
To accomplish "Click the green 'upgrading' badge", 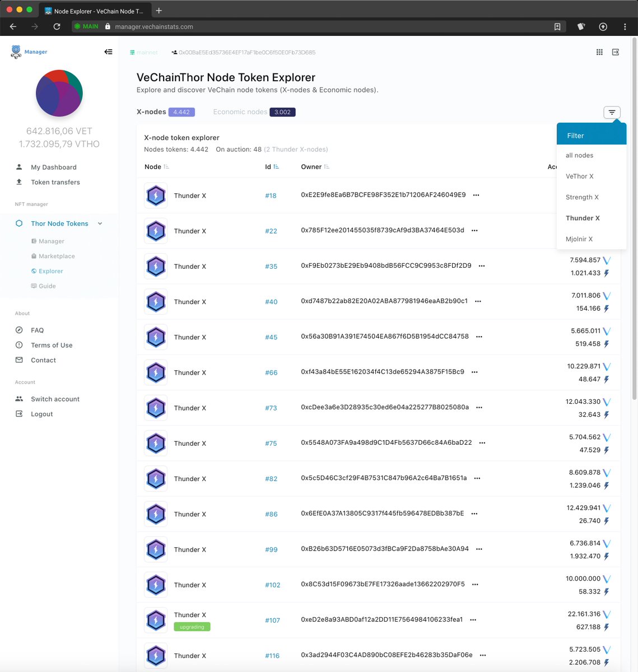I will 192,627.
